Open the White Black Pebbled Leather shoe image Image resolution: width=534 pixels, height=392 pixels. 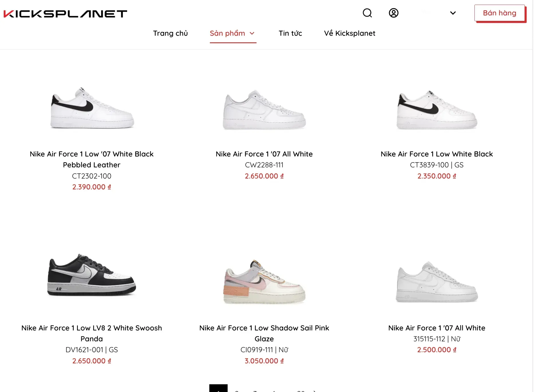(x=92, y=108)
